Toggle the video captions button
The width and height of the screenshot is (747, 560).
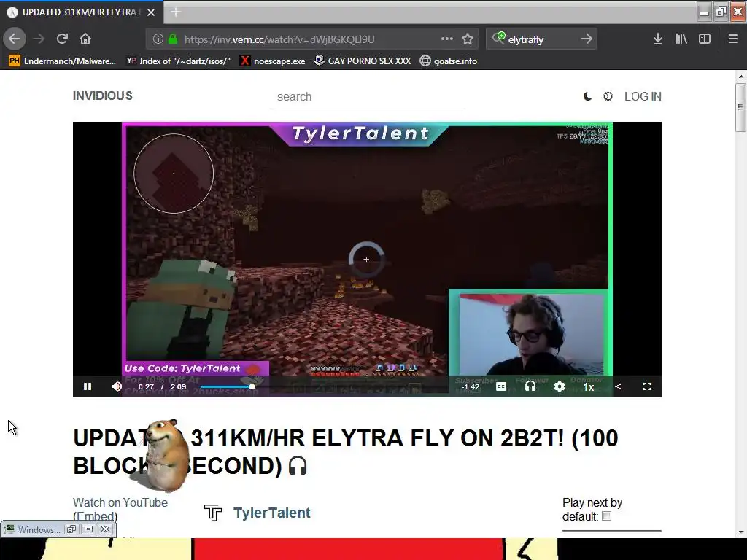(500, 386)
